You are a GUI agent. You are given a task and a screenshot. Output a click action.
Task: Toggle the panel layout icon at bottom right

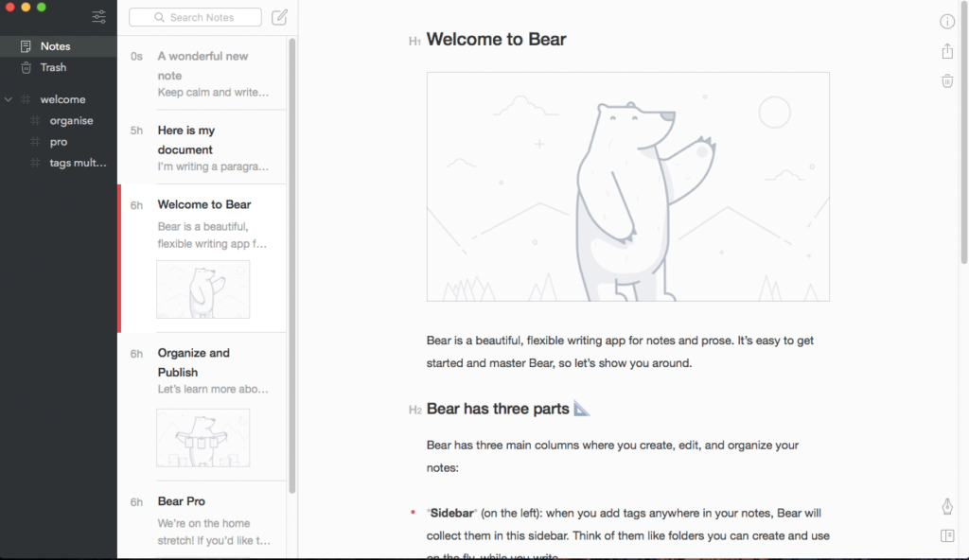pos(946,535)
